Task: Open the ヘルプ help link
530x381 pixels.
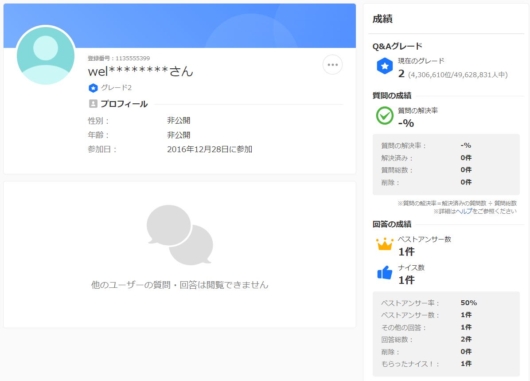Action: tap(464, 211)
